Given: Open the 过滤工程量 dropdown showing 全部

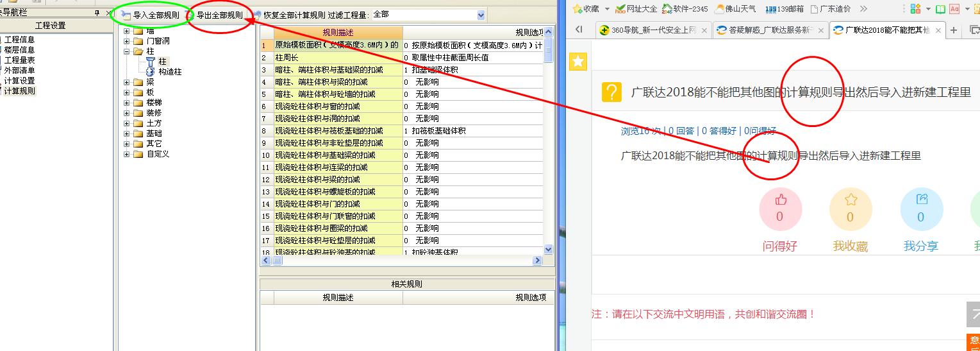Looking at the screenshot, I should tap(428, 15).
